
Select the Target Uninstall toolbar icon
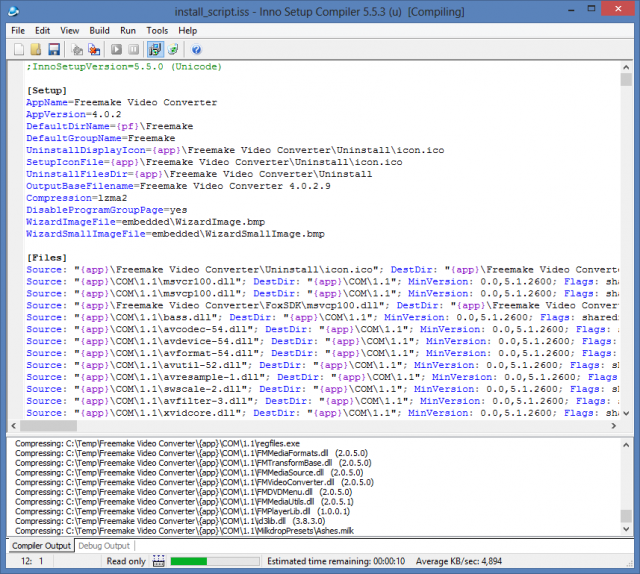[173, 49]
